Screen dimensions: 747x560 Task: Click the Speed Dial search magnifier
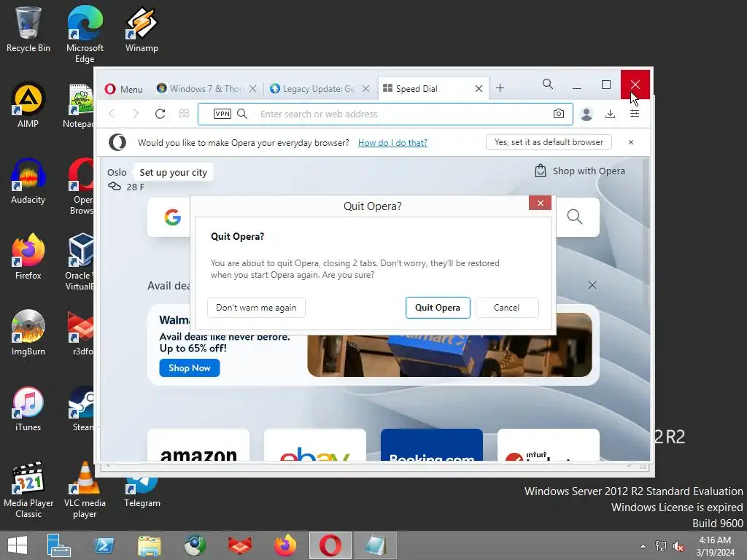pos(575,217)
